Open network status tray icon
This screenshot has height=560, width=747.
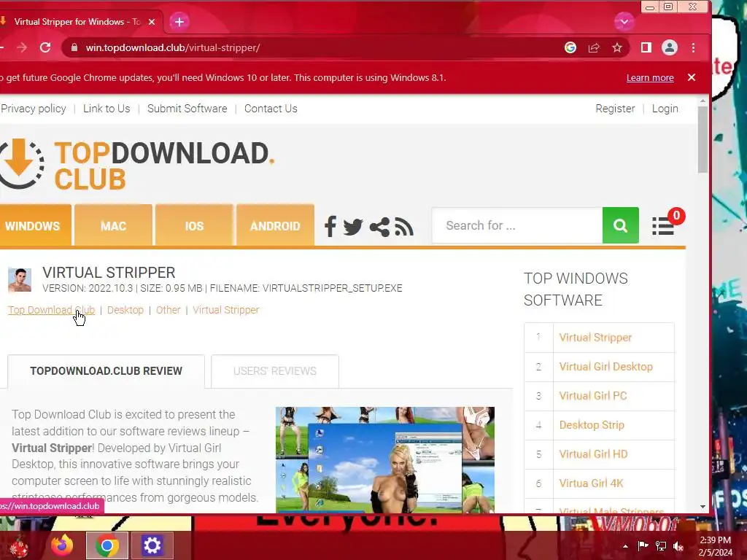coord(661,546)
